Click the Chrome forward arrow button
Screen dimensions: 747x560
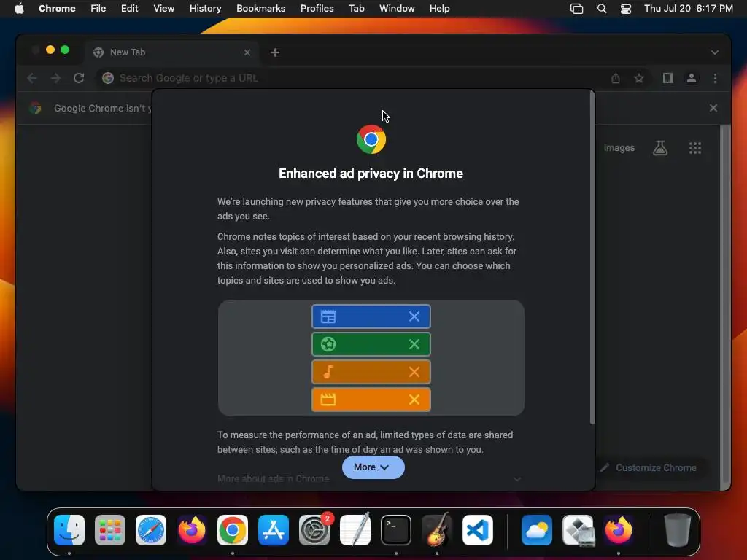[x=55, y=78]
